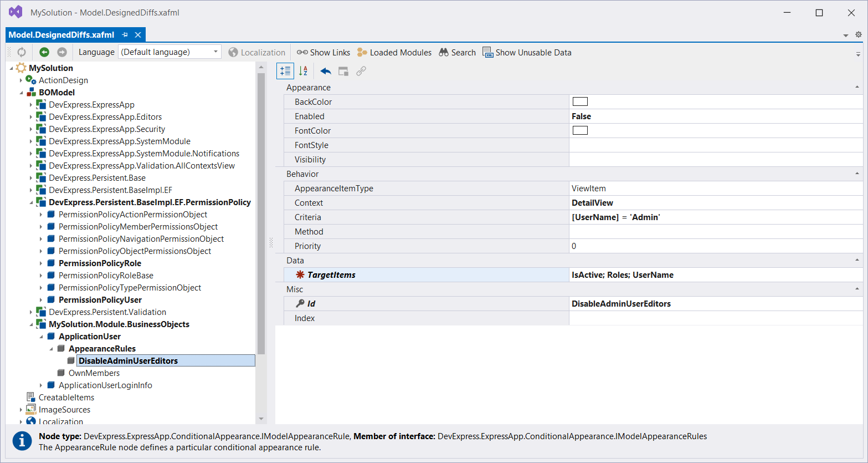Select MySolution.Module.BusinessObjects node
This screenshot has height=463, width=868.
coord(119,324)
